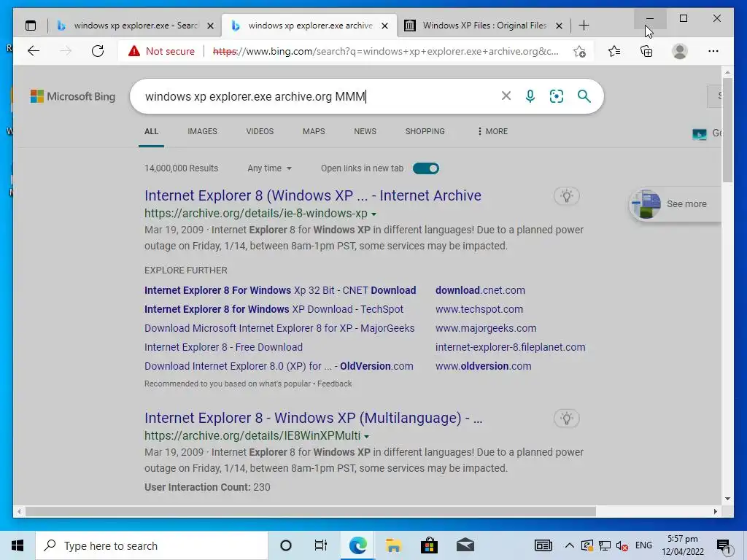
Task: Click the Feedback link under Explore Further
Action: click(x=334, y=384)
